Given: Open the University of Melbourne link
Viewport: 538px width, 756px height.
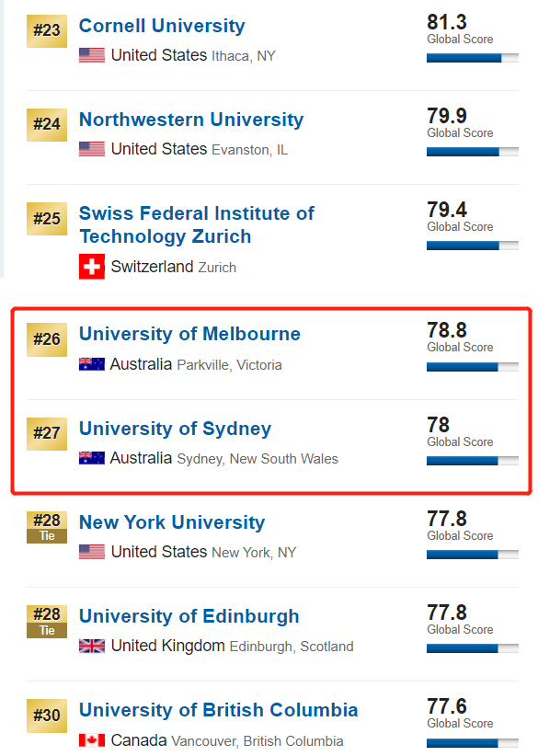Looking at the screenshot, I should tap(189, 334).
